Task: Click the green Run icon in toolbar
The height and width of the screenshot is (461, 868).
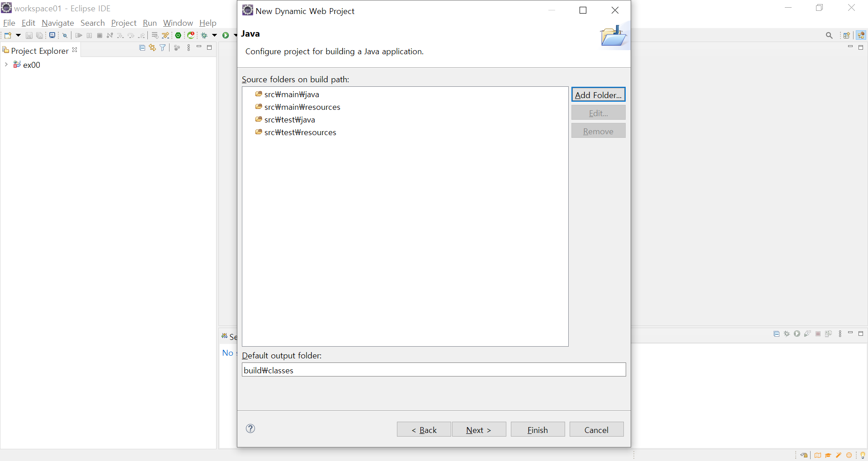Action: coord(226,35)
